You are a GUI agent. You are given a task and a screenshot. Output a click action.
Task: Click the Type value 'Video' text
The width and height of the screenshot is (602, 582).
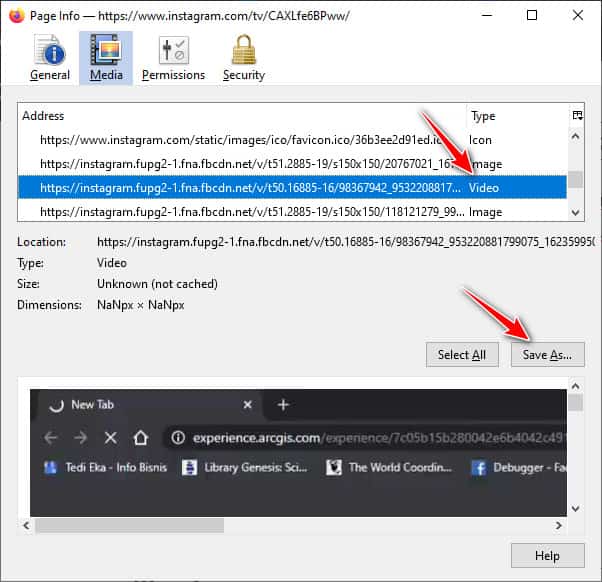pyautogui.click(x=112, y=263)
